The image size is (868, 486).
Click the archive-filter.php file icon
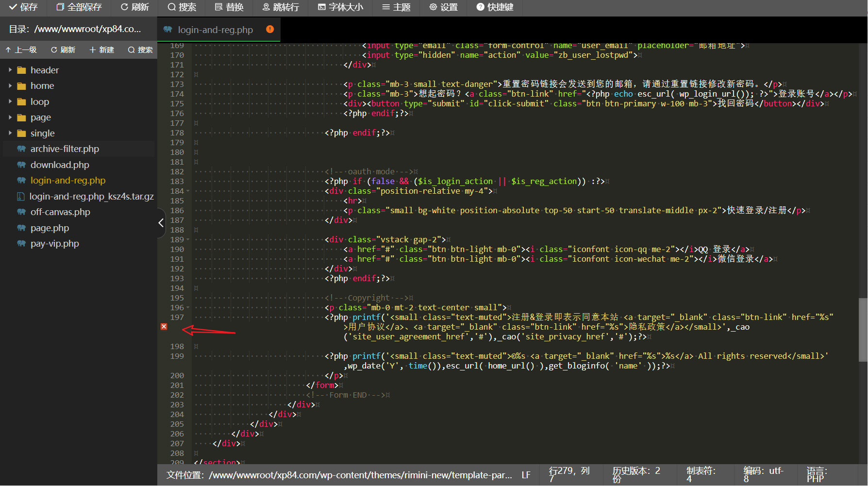coord(21,149)
